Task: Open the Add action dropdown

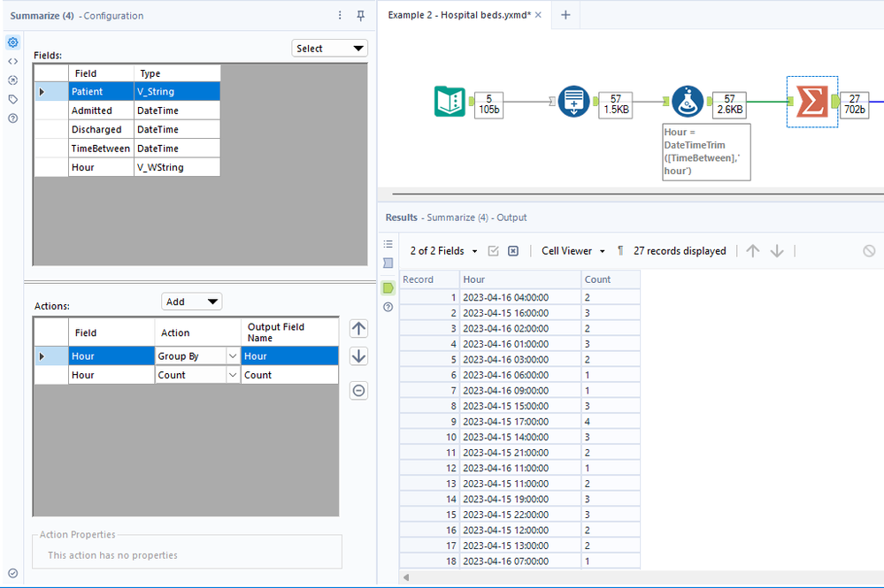Action: click(191, 302)
